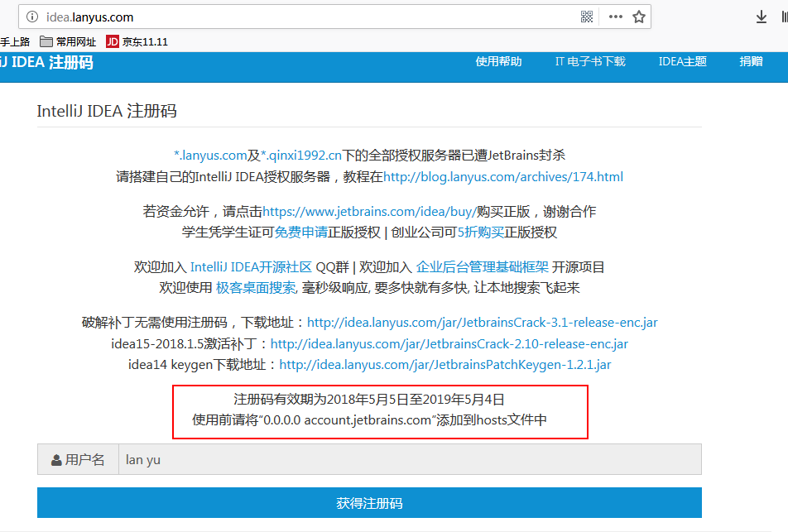Open the IDEA主题 nav item
The width and height of the screenshot is (788, 532).
pos(682,62)
